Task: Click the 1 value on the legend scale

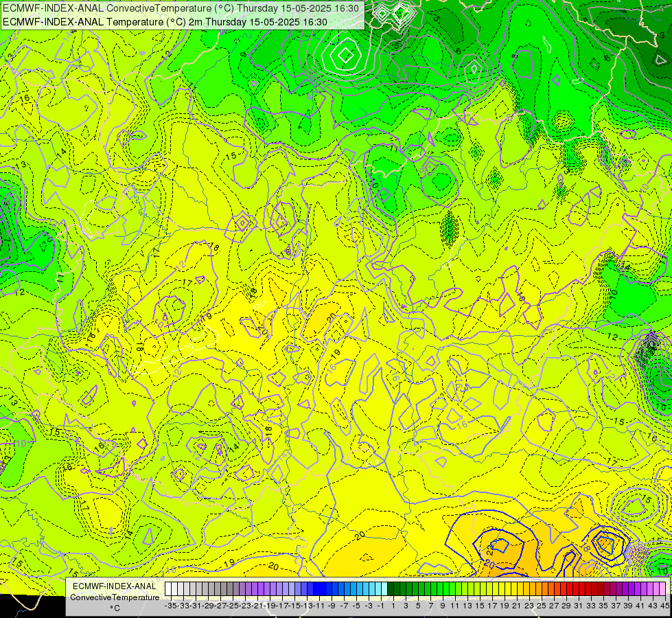Action: coord(393,606)
